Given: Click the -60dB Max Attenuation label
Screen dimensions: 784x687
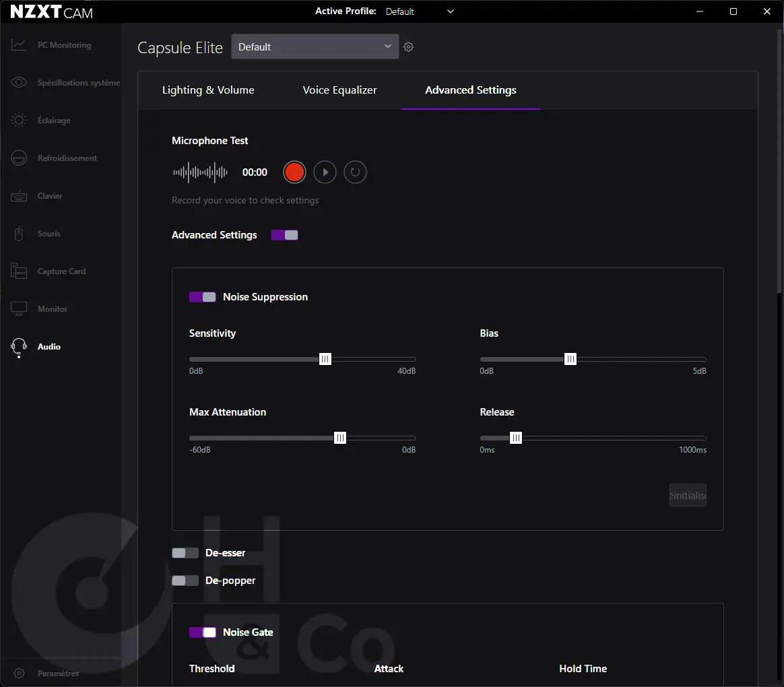Looking at the screenshot, I should (199, 450).
